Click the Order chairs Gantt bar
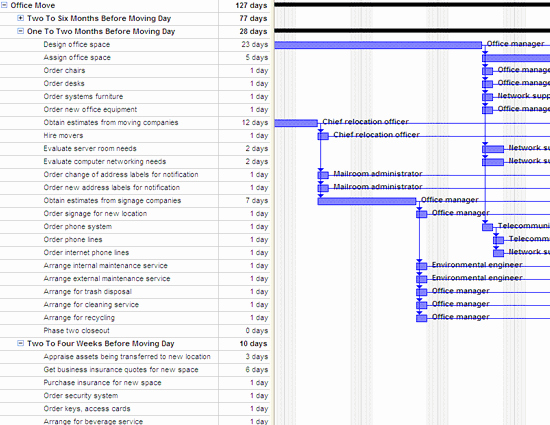The image size is (550, 425). [x=488, y=71]
